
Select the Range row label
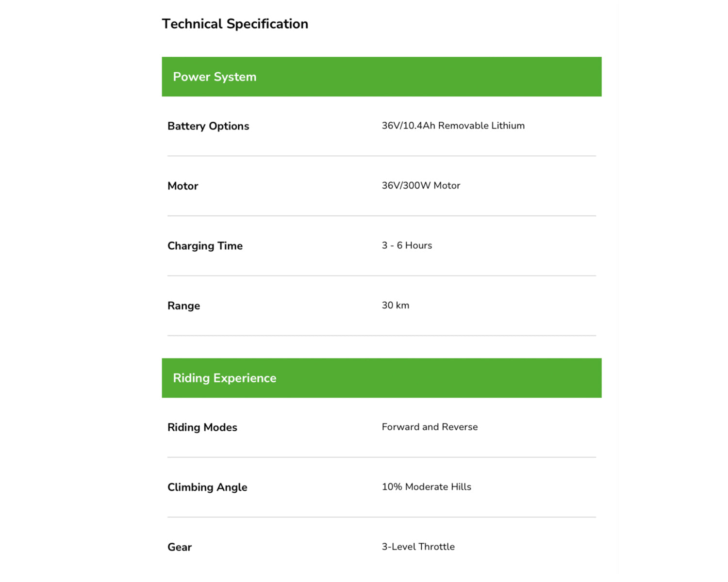coord(183,306)
